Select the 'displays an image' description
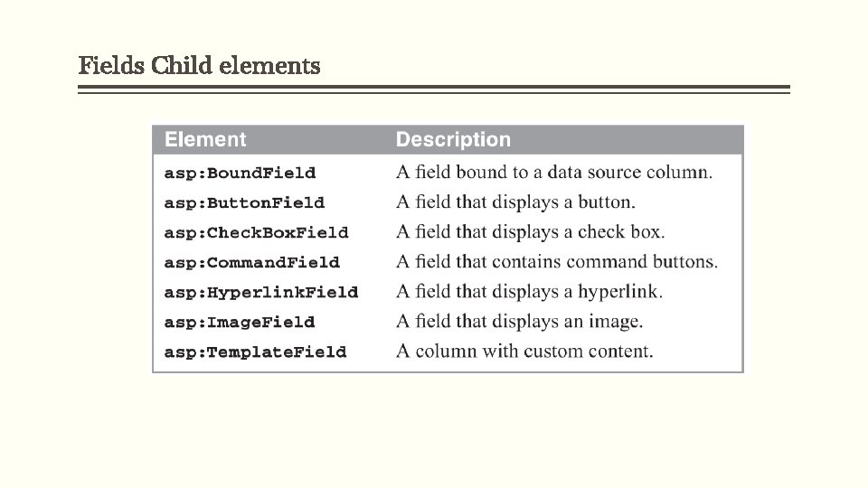 (519, 321)
